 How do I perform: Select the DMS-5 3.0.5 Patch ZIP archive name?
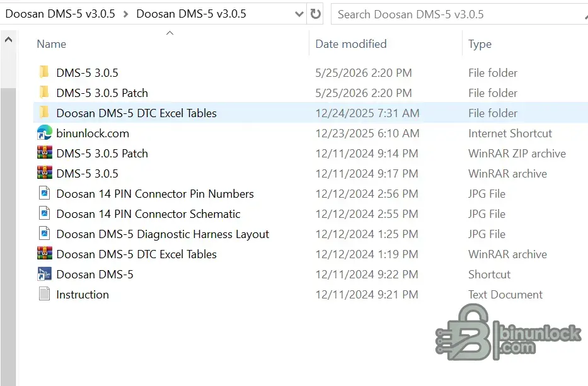[x=102, y=153]
